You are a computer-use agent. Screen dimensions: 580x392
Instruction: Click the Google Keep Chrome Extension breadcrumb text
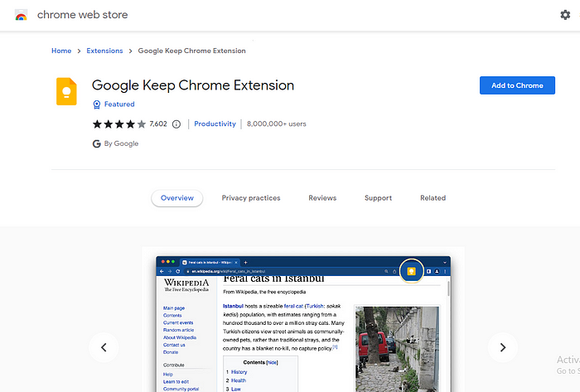pos(192,51)
